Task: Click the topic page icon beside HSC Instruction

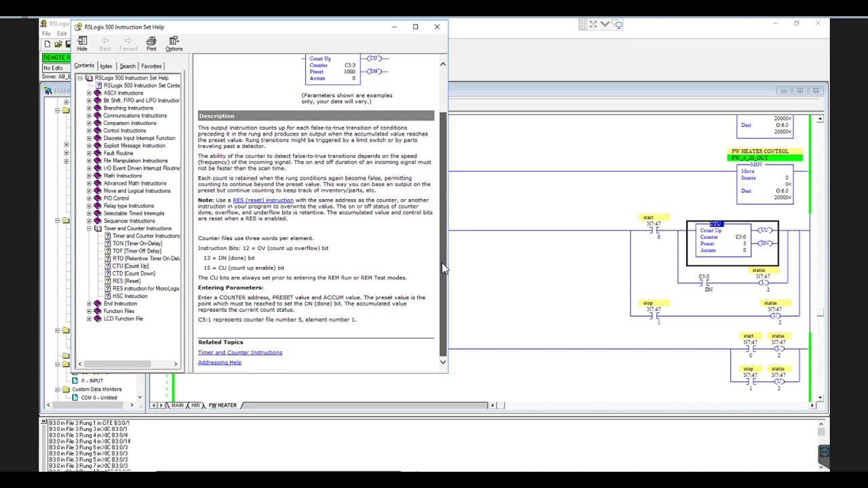Action: pyautogui.click(x=107, y=296)
